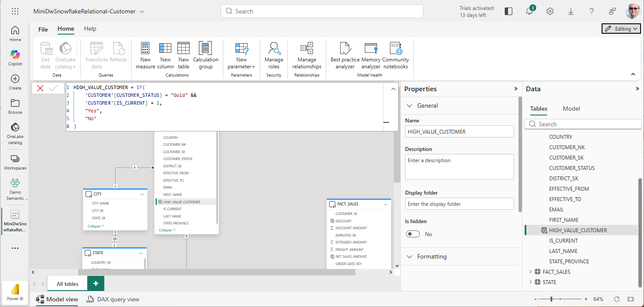Screen dimensions: 644x307
Task: Collapse the General properties section
Action: point(409,106)
